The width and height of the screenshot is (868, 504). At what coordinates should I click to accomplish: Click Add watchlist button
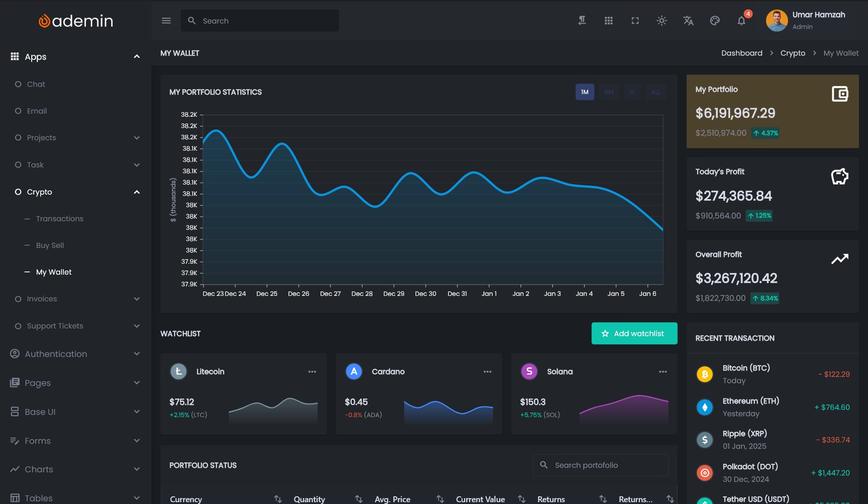[x=634, y=333]
